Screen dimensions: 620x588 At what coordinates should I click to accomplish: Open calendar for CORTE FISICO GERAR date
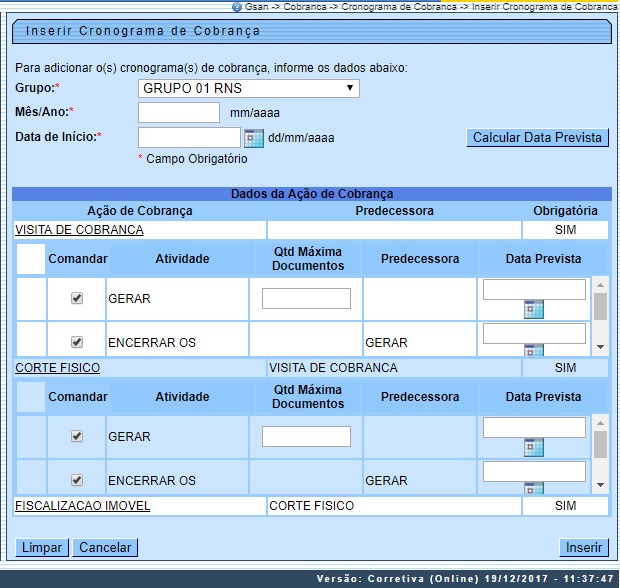[x=534, y=447]
